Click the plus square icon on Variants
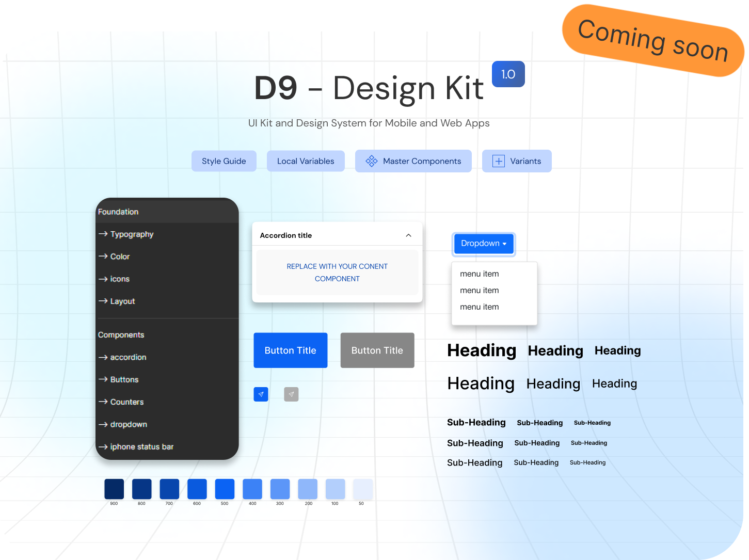The height and width of the screenshot is (560, 749). click(499, 161)
